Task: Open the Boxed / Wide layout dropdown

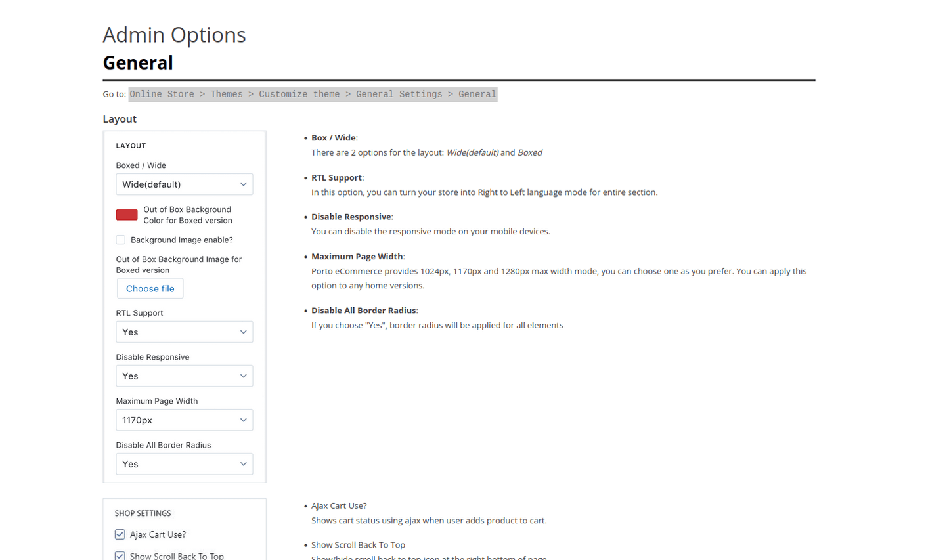Action: coord(184,184)
